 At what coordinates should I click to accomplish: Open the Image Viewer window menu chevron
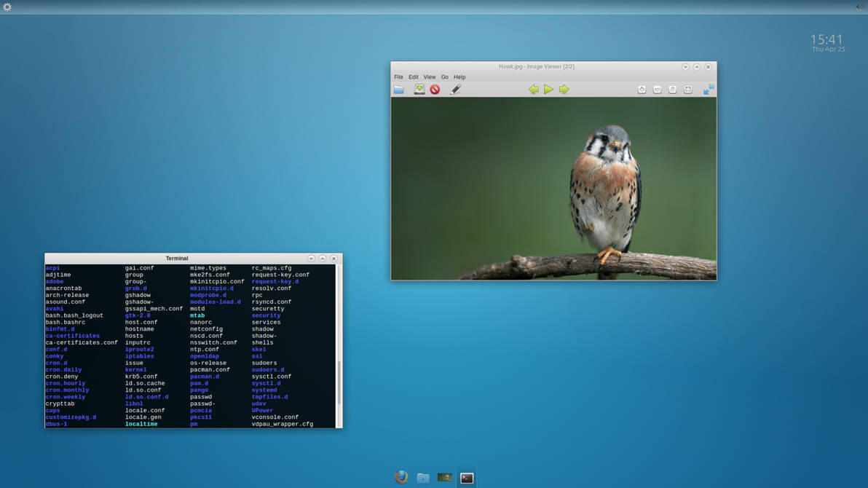point(685,66)
